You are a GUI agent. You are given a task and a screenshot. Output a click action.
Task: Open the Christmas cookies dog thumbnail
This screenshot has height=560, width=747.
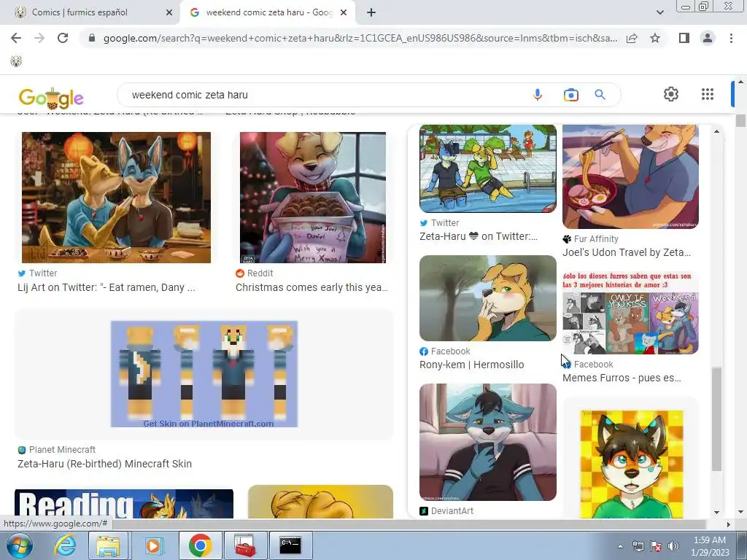313,198
